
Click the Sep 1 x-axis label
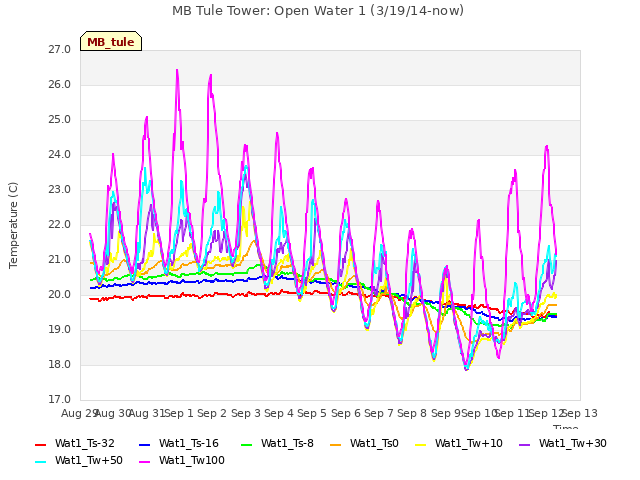[179, 414]
